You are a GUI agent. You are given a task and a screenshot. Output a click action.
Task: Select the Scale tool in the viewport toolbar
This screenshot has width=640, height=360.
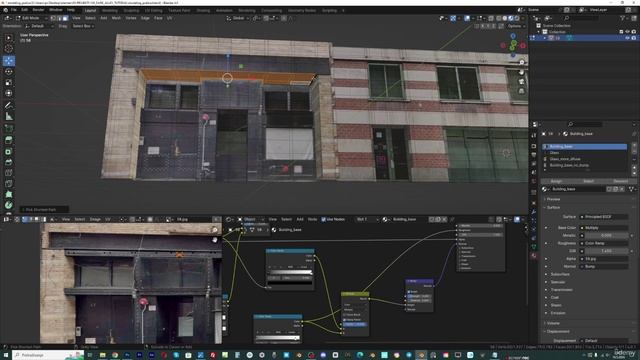tap(9, 83)
